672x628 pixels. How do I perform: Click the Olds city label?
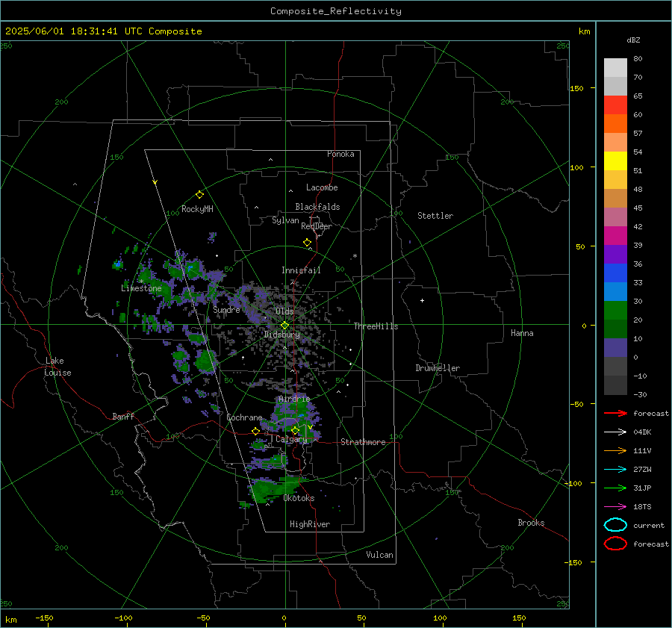point(284,311)
